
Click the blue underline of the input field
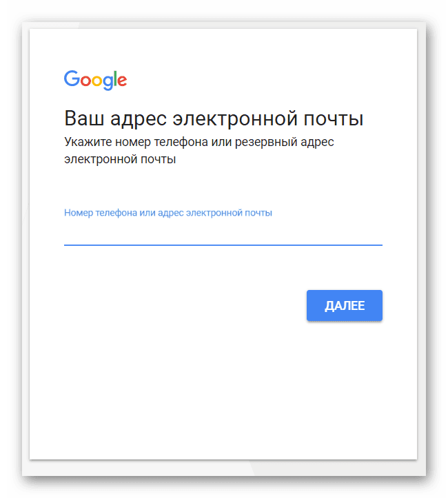pyautogui.click(x=223, y=245)
